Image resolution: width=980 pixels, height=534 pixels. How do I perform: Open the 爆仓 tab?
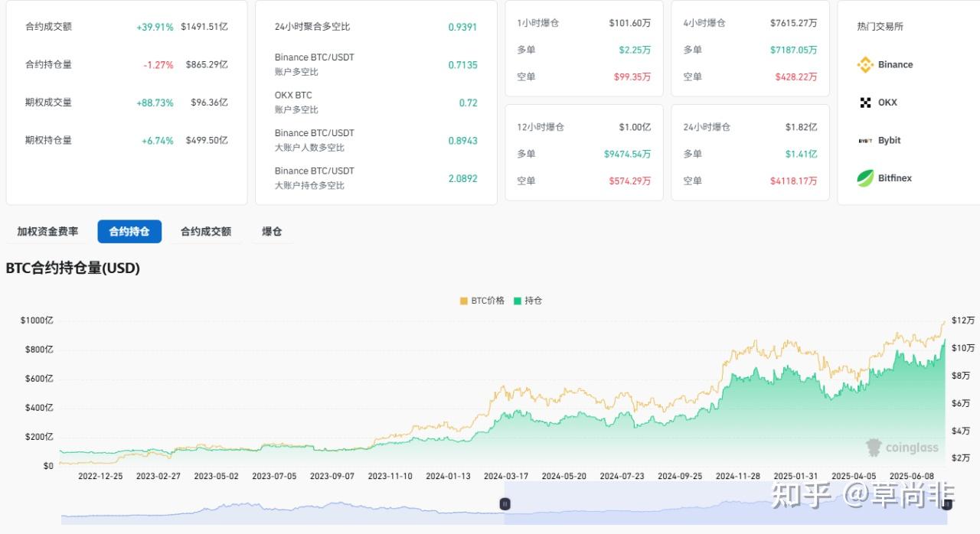(x=273, y=231)
